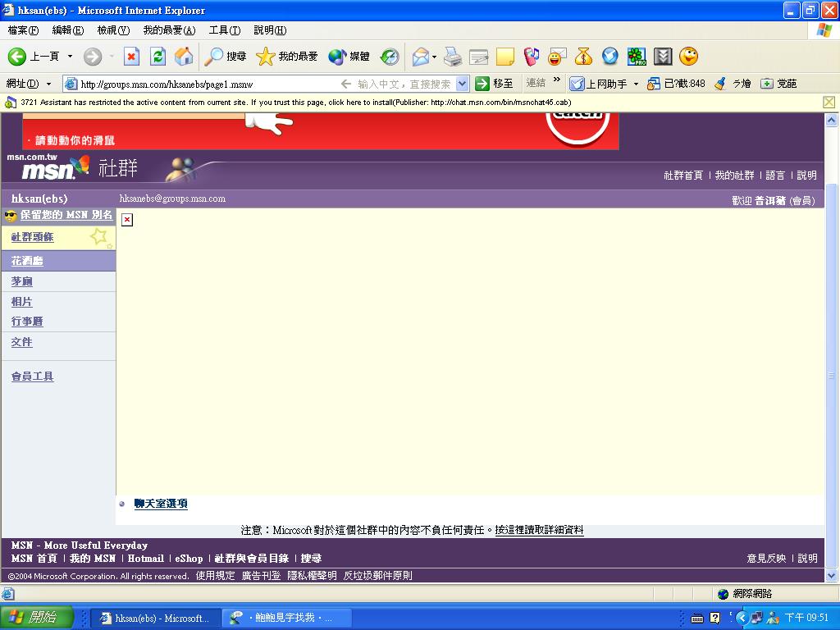Click the ICQ Pro flower icon

pyautogui.click(x=637, y=57)
